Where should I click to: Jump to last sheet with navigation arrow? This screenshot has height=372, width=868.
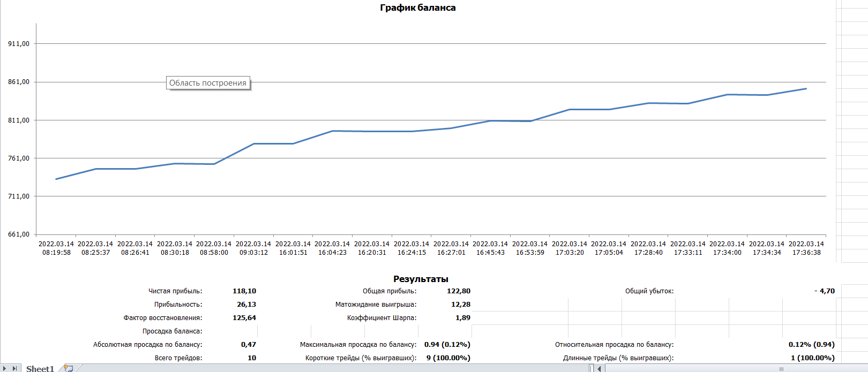14,368
